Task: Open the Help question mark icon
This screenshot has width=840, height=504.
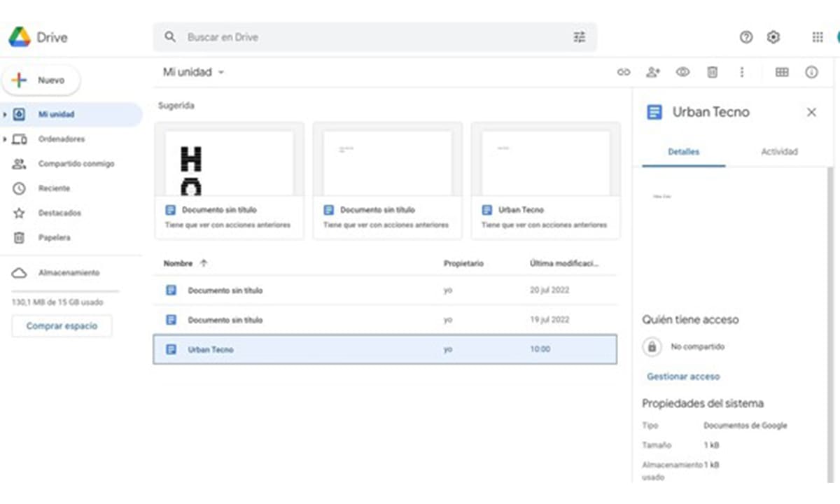Action: (x=746, y=37)
